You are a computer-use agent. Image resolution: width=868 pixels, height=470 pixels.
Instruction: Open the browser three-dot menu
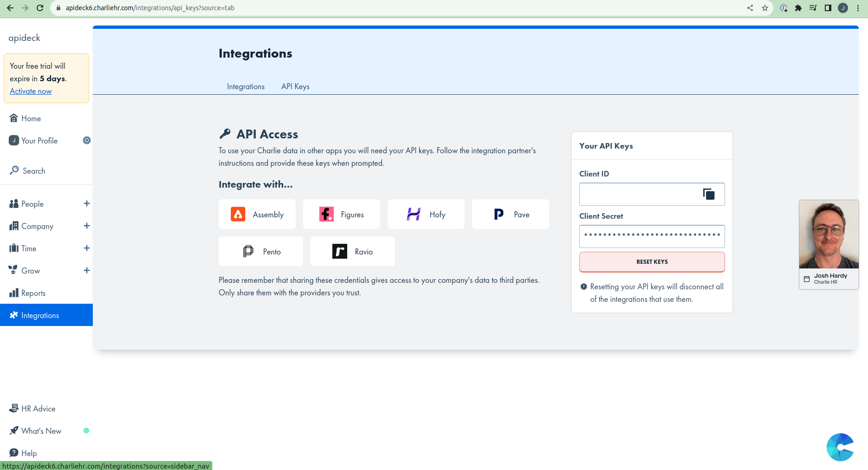[x=858, y=8]
